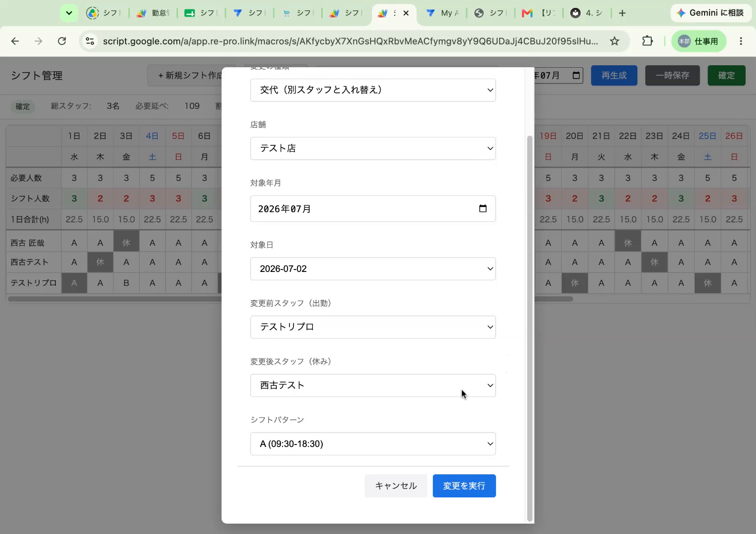The height and width of the screenshot is (534, 756).
Task: Close the active browser tab
Action: tap(406, 13)
